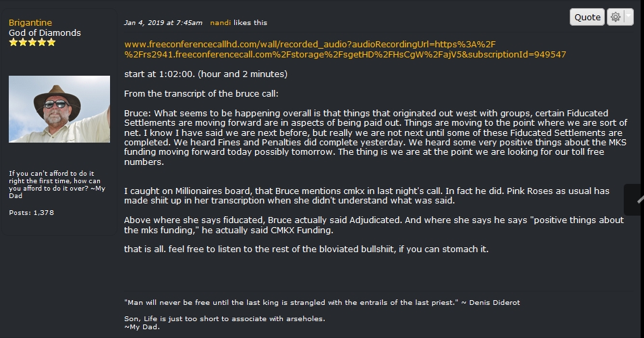Click the 'If you can't afford' mini-profile quote

click(57, 185)
